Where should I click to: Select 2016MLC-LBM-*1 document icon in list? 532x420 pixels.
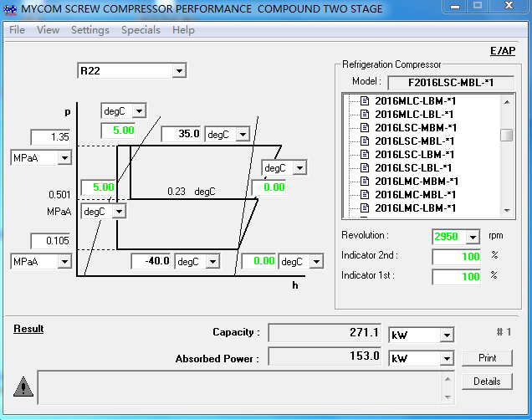(365, 101)
